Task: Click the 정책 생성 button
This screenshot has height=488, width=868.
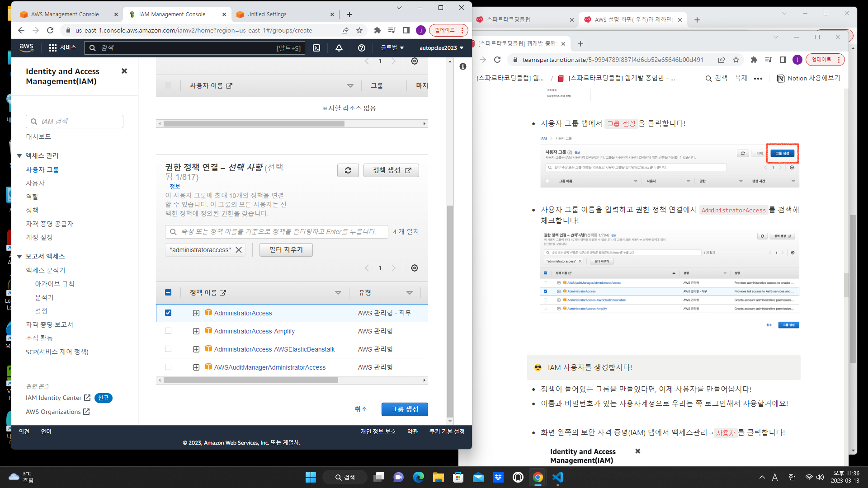Action: pos(391,170)
